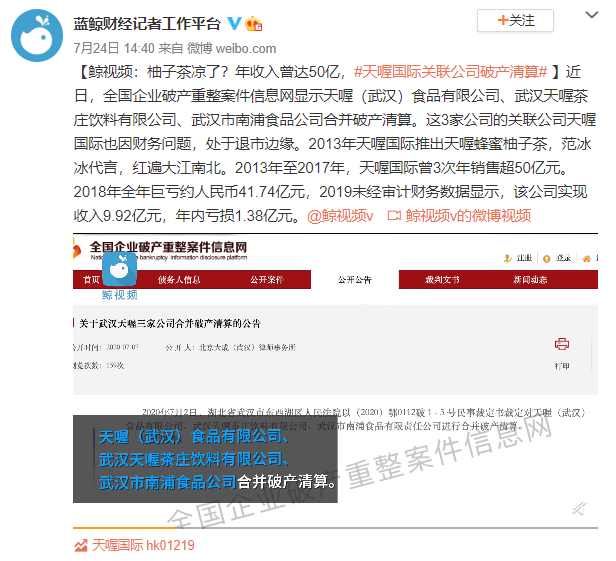616x561 pixels.
Task: Click the blue V verified badge
Action: tap(235, 23)
